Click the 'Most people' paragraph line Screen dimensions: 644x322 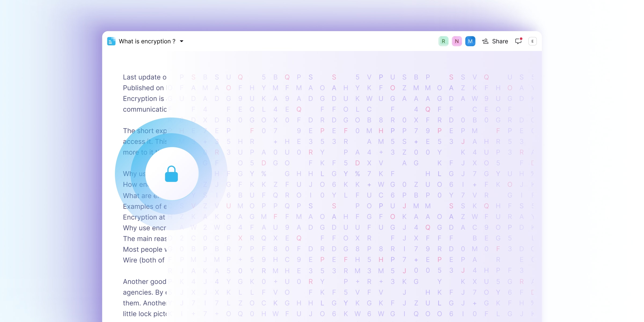[x=145, y=249]
